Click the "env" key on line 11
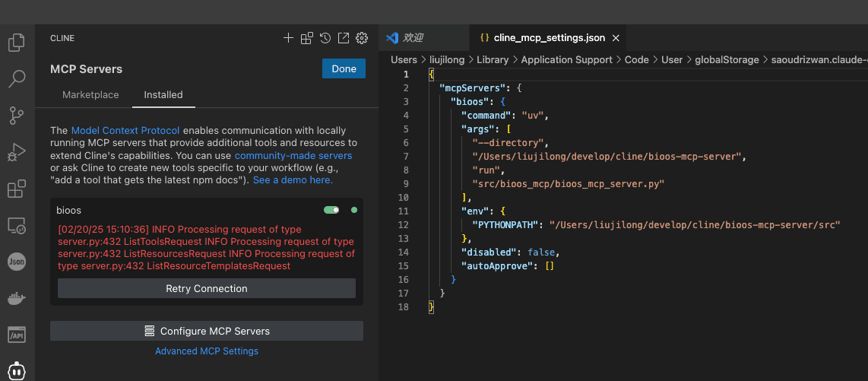The image size is (868, 381). (475, 211)
